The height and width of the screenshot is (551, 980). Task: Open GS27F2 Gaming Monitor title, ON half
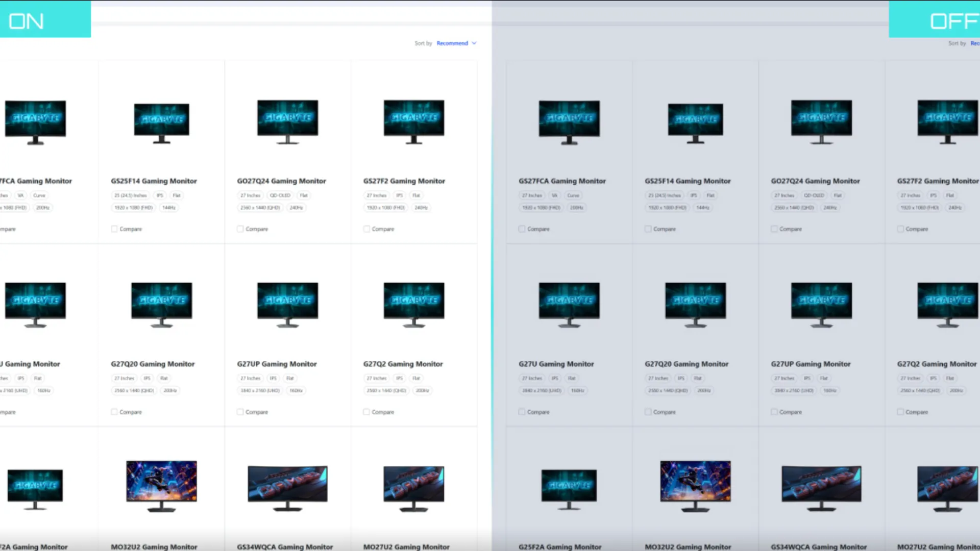404,181
